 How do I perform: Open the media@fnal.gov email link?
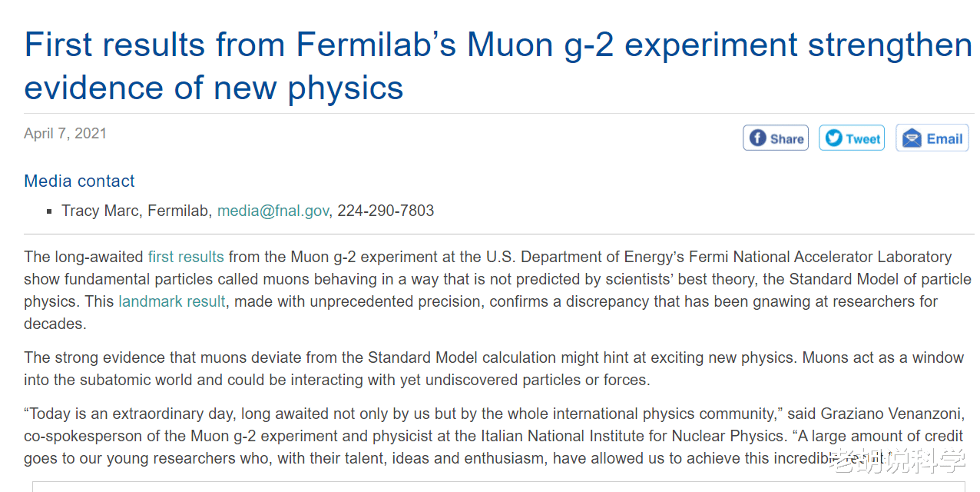click(x=273, y=211)
